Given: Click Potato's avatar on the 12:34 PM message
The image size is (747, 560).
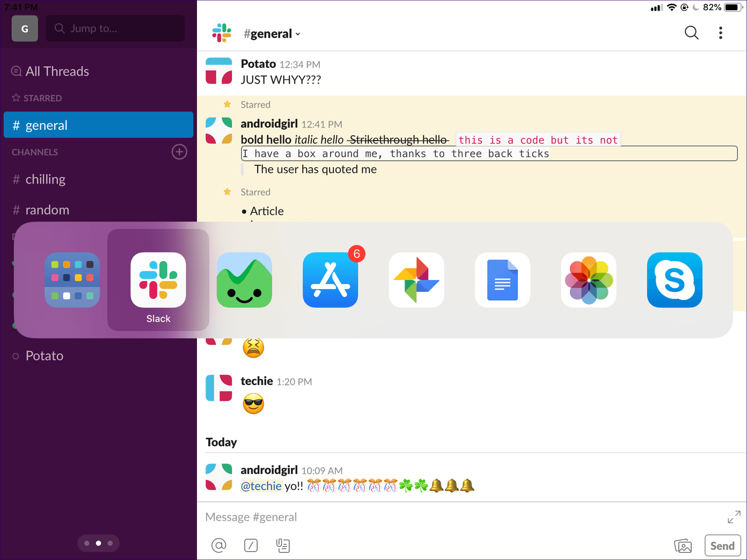Looking at the screenshot, I should click(219, 71).
